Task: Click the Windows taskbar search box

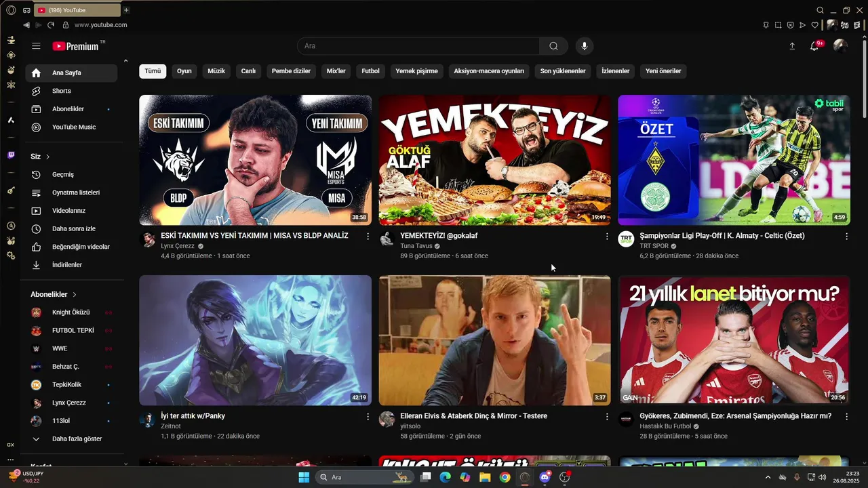Action: coord(365,477)
